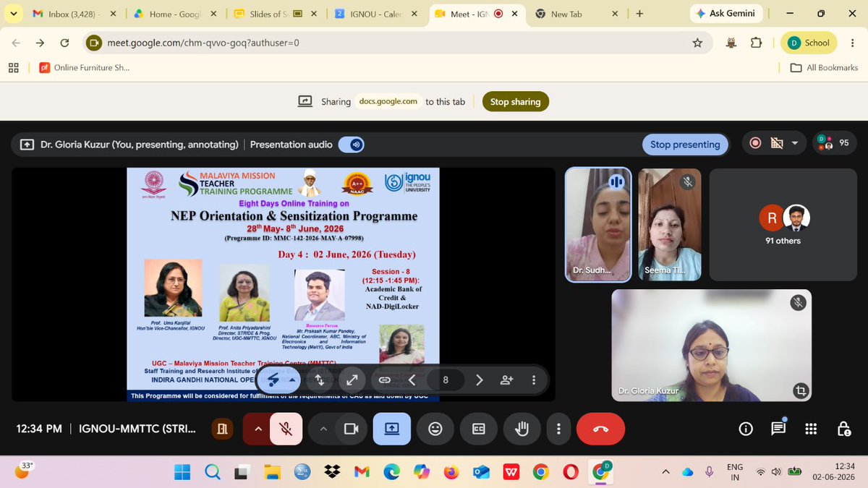Viewport: 868px width, 488px height.
Task: Open host controls lock icon
Action: tap(843, 429)
